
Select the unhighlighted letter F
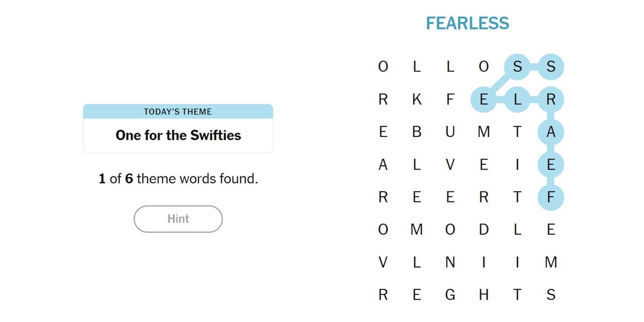tap(450, 100)
